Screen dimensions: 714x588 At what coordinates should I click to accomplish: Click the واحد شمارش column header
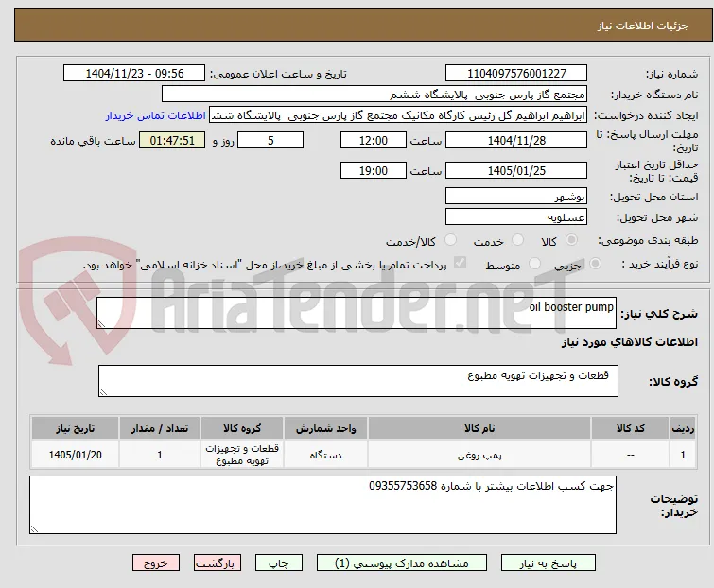325,428
